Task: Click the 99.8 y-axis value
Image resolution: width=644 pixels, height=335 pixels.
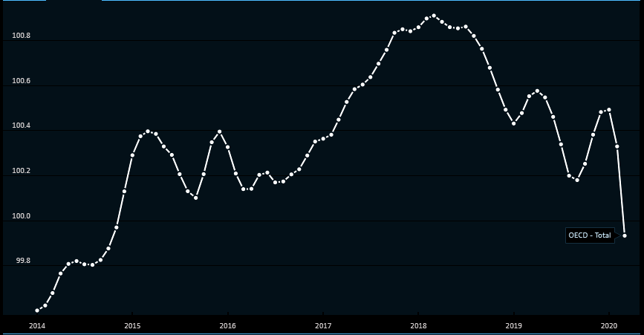Action: pos(23,261)
